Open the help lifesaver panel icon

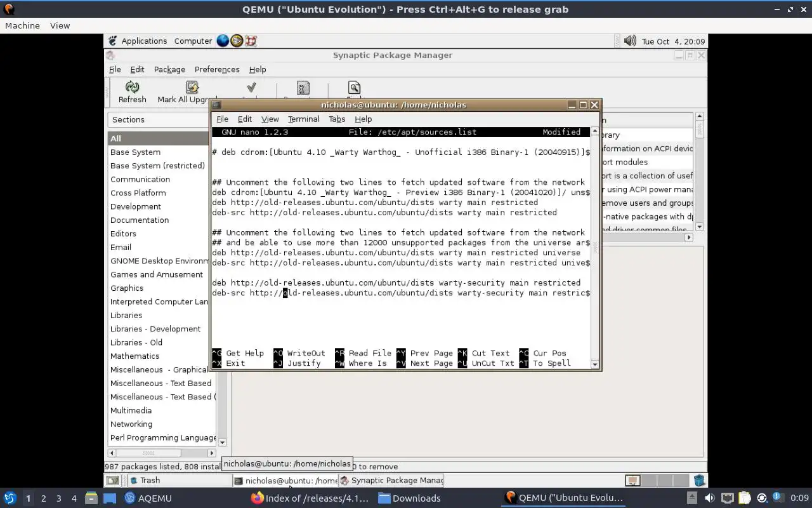[x=251, y=41]
